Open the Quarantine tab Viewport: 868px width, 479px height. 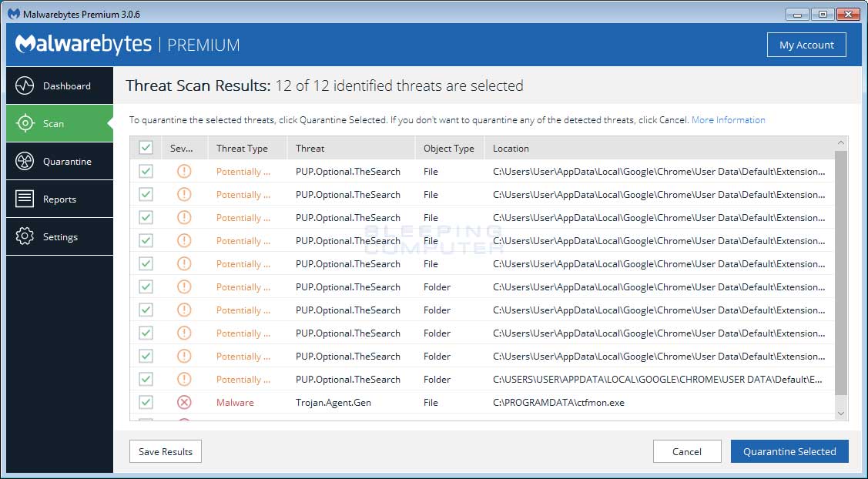click(x=60, y=161)
